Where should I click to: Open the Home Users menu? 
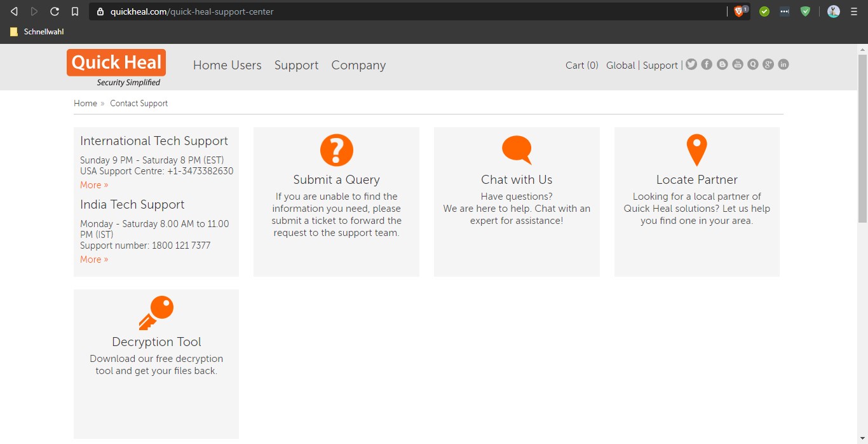tap(227, 65)
